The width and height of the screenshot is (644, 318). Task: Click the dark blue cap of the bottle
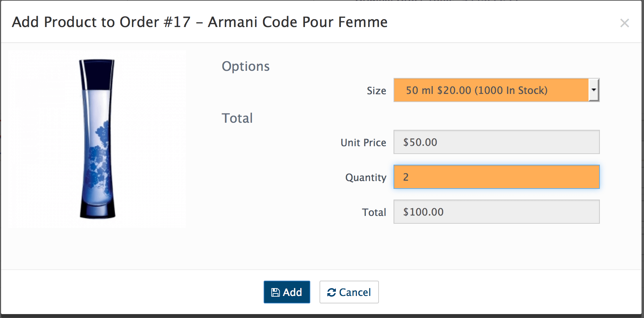pyautogui.click(x=97, y=74)
